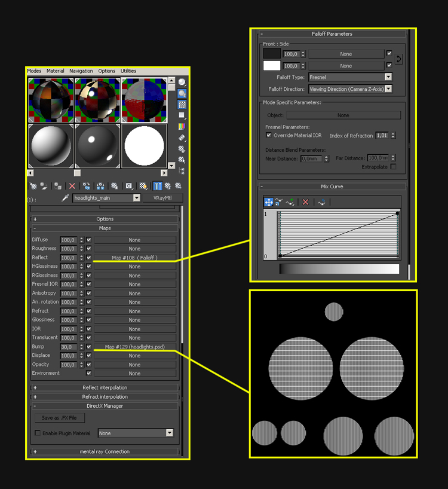This screenshot has width=448, height=489.
Task: Swap the Front and Side colors with the arrow icon
Action: point(399,59)
